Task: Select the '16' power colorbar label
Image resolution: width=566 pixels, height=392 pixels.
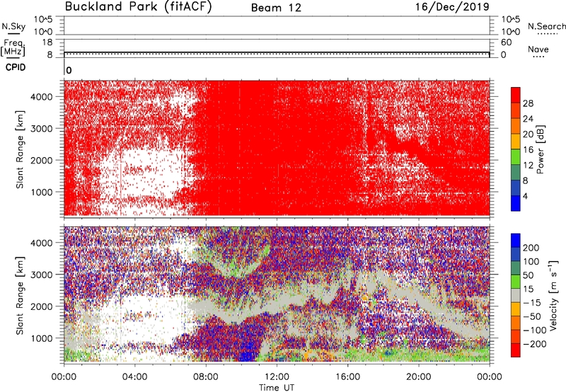Action: click(x=528, y=150)
